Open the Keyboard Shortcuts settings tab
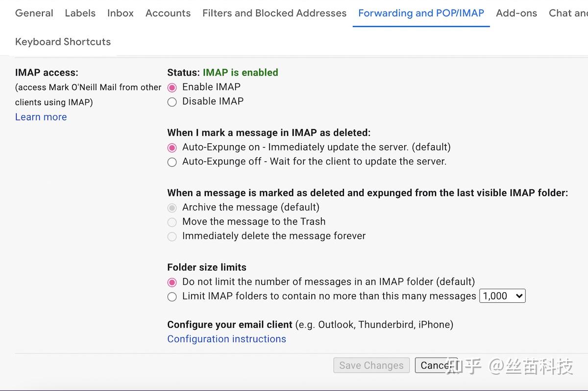The height and width of the screenshot is (391, 588). (63, 42)
